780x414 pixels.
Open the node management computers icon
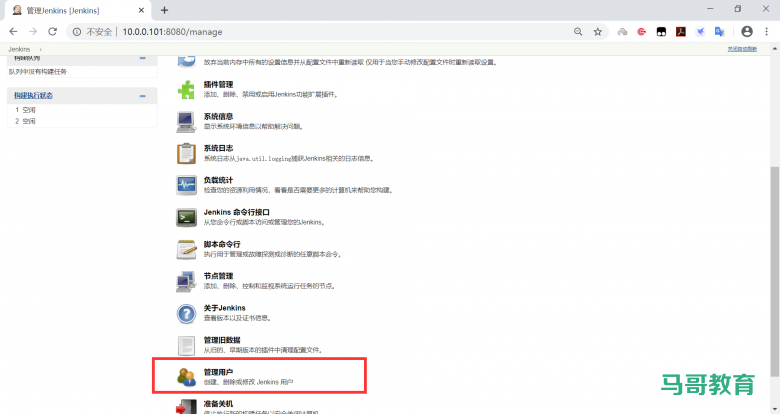point(186,282)
